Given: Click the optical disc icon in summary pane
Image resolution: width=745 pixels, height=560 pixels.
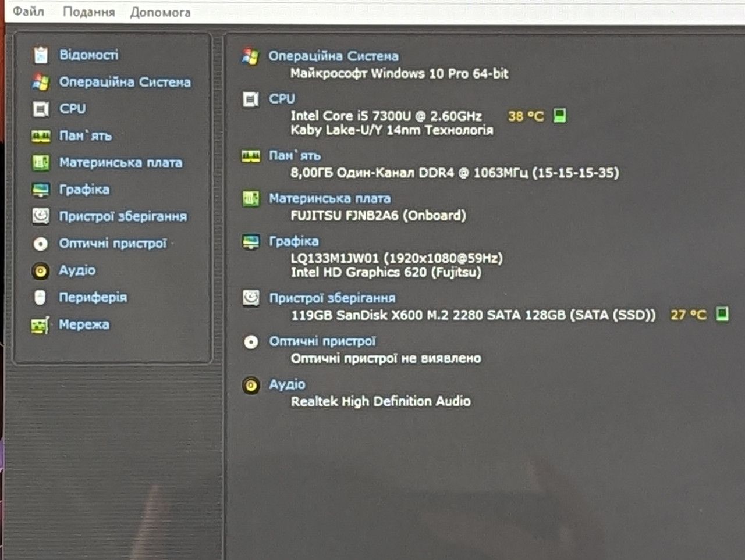Looking at the screenshot, I should (251, 342).
